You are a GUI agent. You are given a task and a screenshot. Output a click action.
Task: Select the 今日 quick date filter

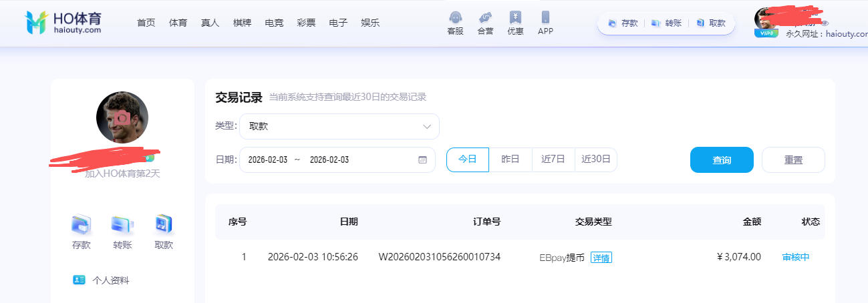pos(467,160)
